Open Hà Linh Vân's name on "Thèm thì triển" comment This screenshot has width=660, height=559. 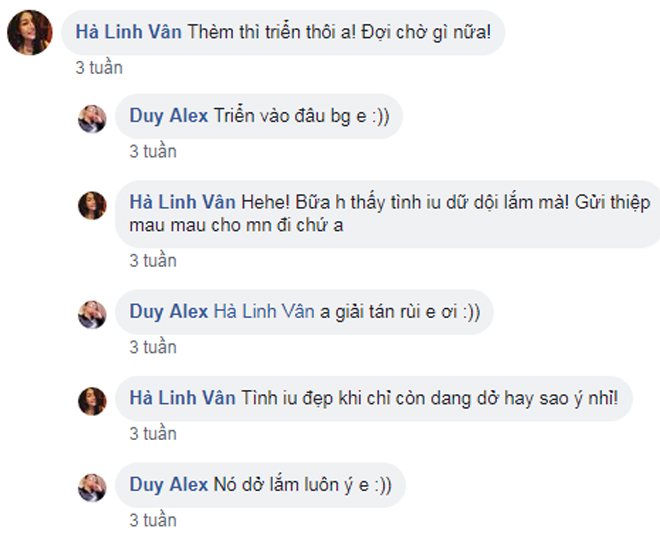[127, 32]
